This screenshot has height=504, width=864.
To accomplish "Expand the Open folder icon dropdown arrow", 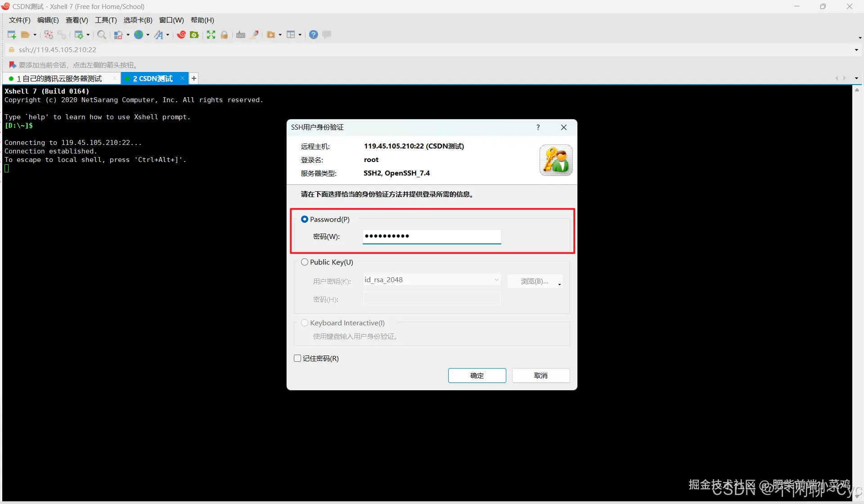I will [x=35, y=35].
